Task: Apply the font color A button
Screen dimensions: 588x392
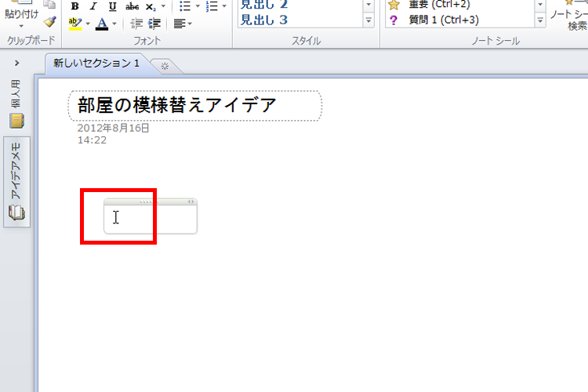Action: 102,24
